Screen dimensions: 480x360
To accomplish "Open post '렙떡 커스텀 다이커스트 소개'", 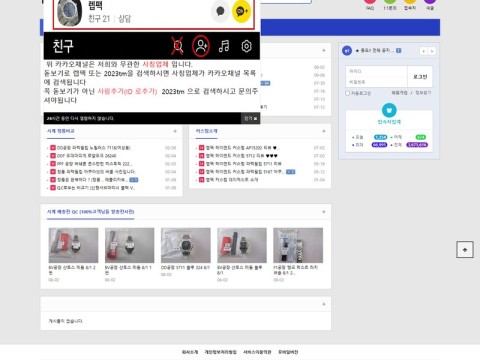I will point(232,180).
